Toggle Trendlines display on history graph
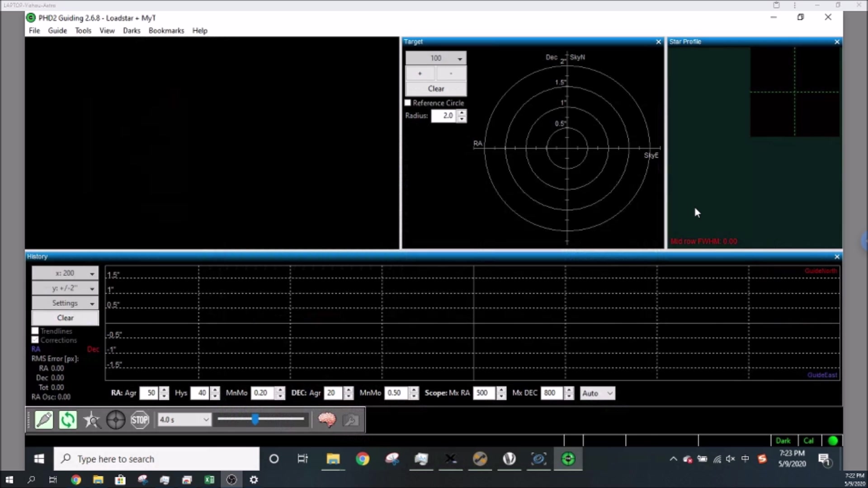 coord(34,331)
